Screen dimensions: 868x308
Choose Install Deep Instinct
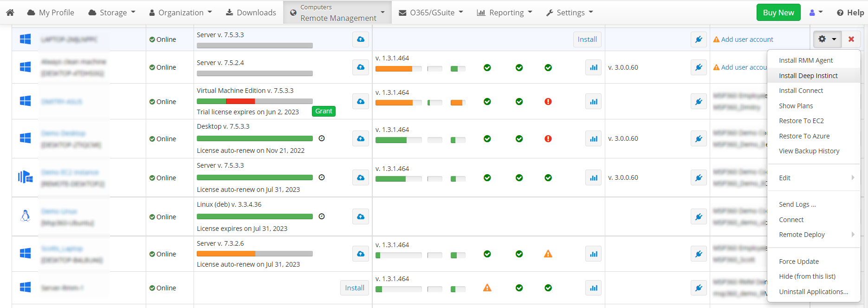808,76
